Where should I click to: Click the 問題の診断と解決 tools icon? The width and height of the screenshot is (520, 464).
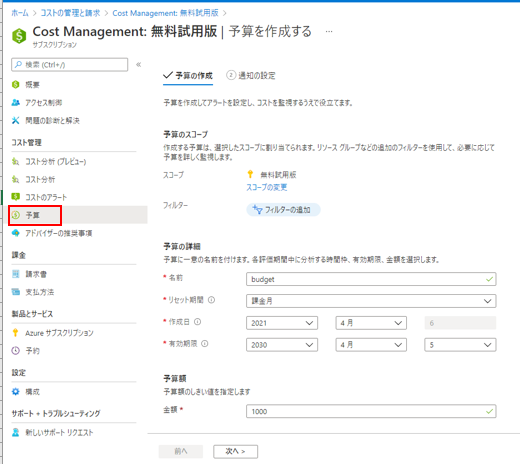tap(16, 120)
